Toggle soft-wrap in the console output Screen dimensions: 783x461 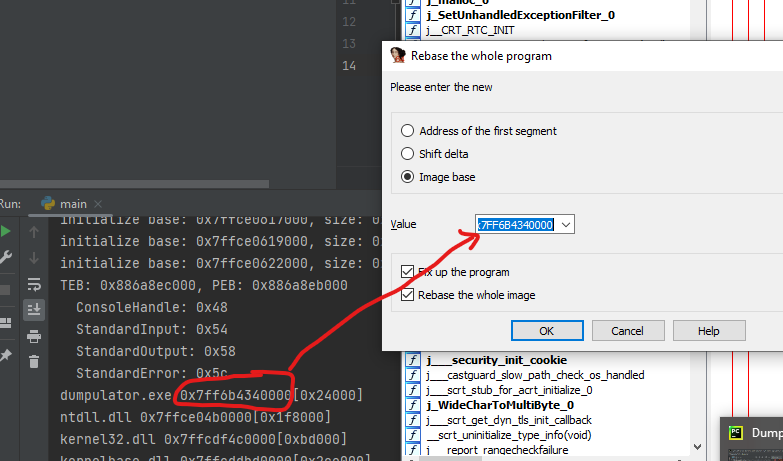click(x=34, y=284)
